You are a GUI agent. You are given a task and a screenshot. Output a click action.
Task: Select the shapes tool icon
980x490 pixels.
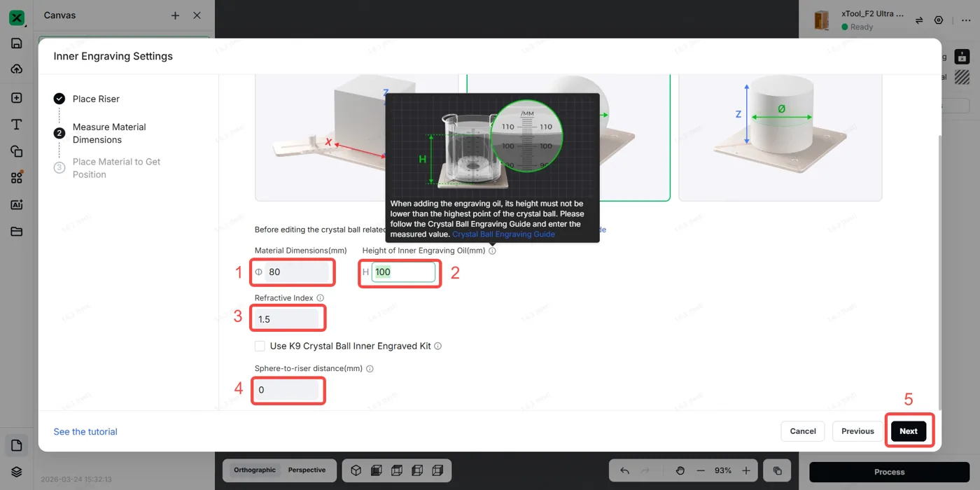[17, 151]
